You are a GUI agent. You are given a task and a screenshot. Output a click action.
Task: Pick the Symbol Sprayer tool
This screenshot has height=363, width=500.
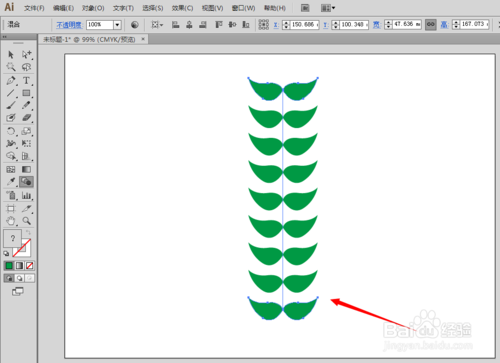pyautogui.click(x=11, y=195)
